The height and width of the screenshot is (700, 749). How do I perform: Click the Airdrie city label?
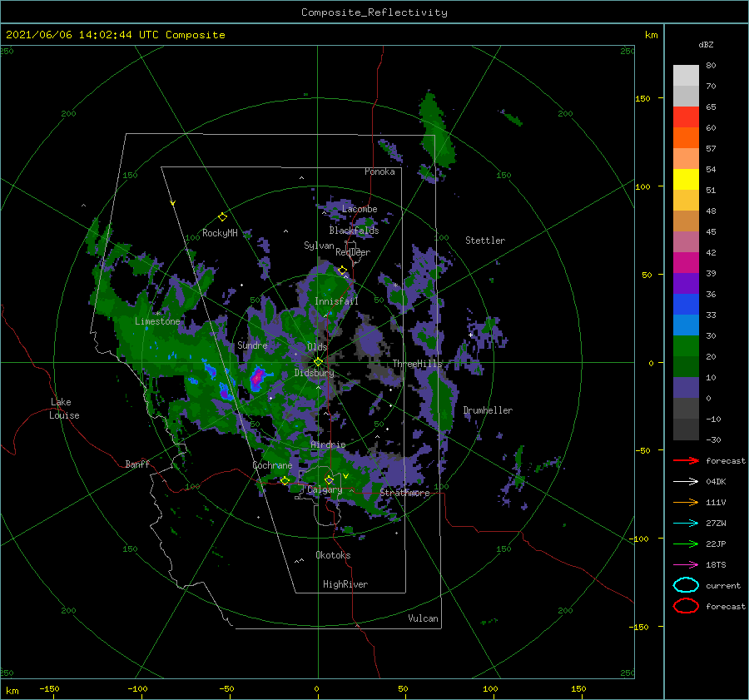(x=328, y=444)
